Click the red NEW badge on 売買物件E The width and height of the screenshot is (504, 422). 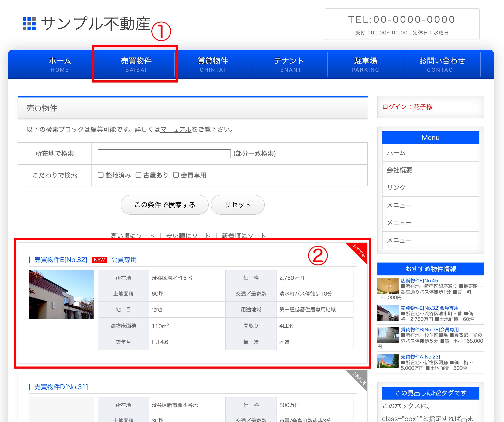pos(99,260)
